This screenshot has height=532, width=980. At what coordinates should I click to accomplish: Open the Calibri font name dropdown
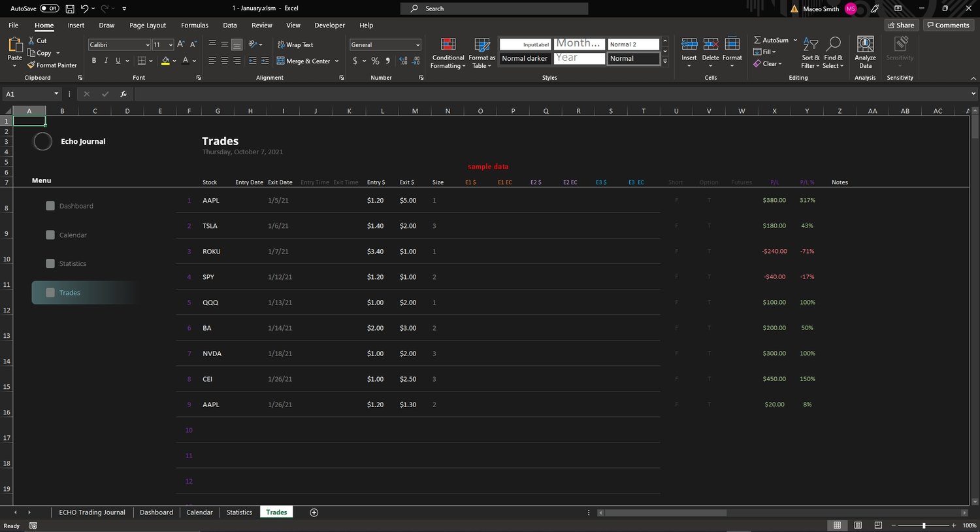(148, 45)
